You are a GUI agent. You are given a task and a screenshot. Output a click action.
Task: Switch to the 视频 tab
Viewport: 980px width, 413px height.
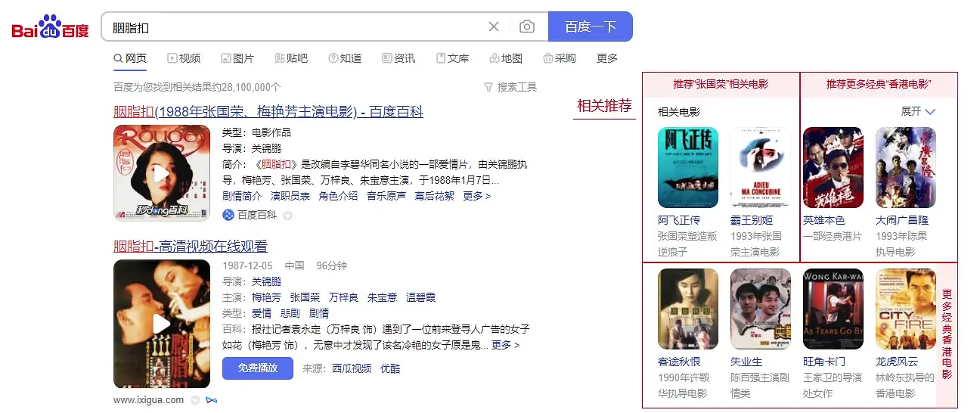184,58
